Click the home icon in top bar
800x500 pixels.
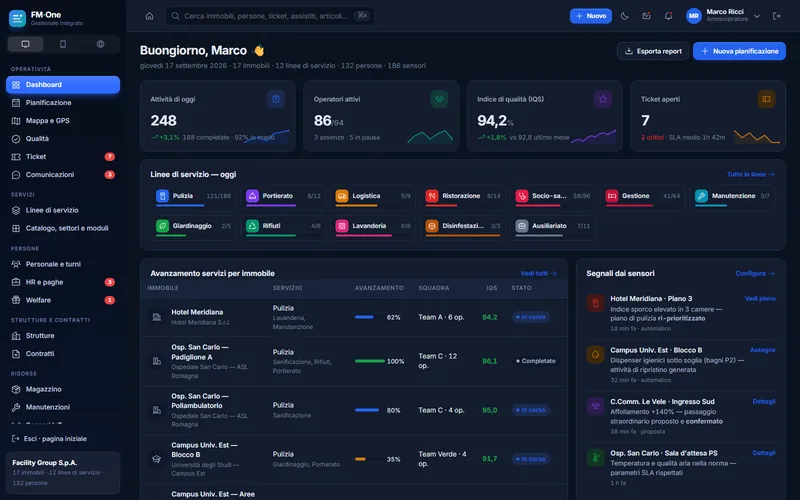tap(149, 16)
